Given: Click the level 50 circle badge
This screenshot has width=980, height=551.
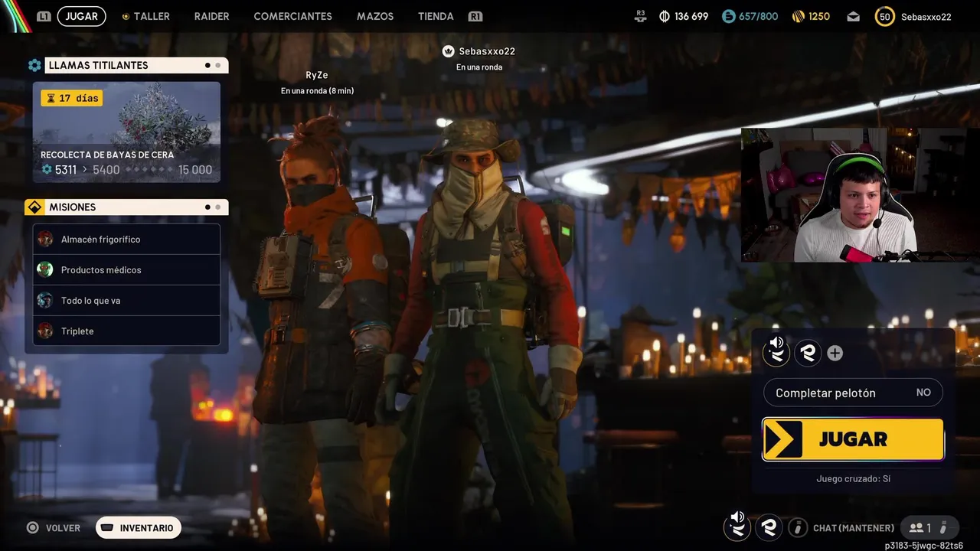Looking at the screenshot, I should [885, 16].
